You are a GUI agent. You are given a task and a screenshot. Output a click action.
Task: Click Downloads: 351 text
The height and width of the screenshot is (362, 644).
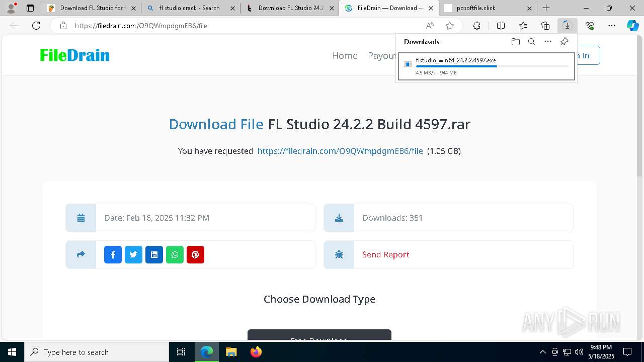tap(392, 218)
